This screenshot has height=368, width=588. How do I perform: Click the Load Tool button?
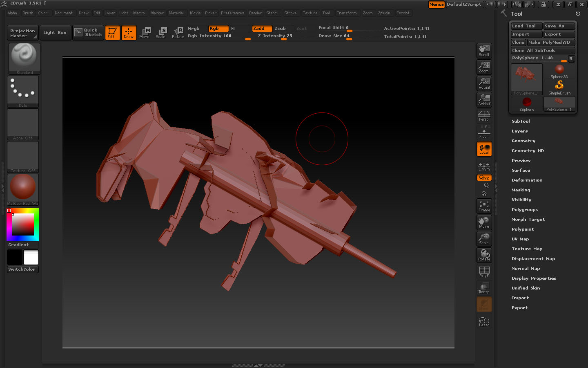point(526,26)
